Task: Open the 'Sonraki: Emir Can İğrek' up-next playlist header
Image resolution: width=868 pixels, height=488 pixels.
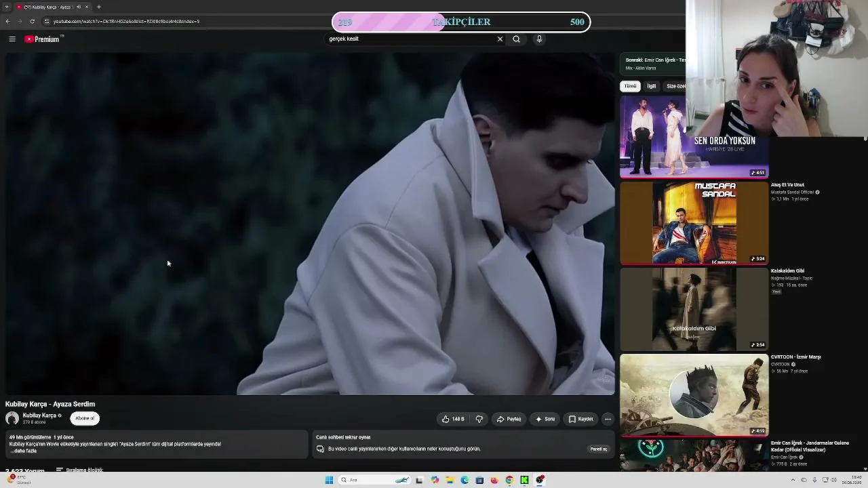Action: pyautogui.click(x=654, y=64)
